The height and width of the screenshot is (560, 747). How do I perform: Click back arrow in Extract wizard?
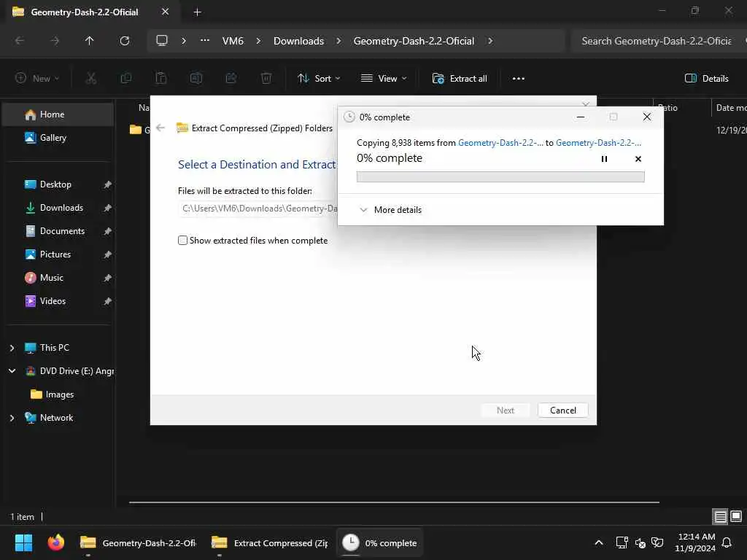(x=160, y=128)
